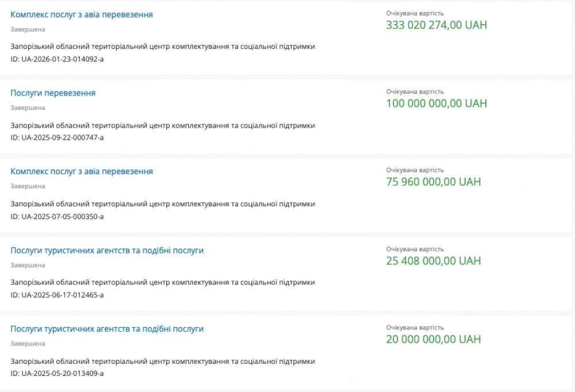Open the 'Послуги перевезення' tender link
575x392 pixels.
[53, 93]
